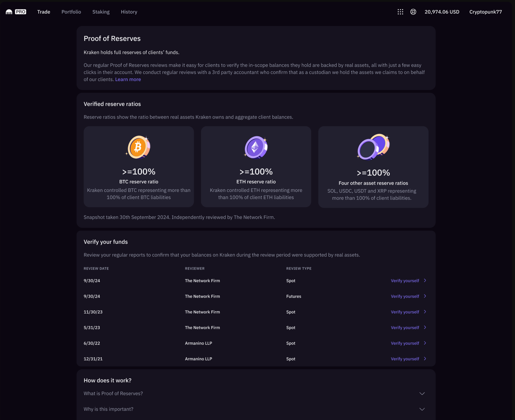Click the Ethereum coin icon
Screen dimensions: 515x420
tap(256, 147)
